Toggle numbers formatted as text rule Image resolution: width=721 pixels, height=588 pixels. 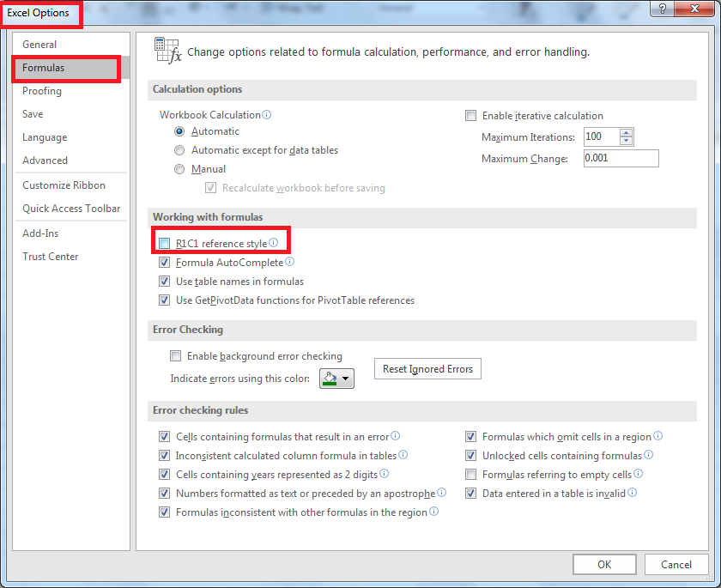[x=164, y=494]
